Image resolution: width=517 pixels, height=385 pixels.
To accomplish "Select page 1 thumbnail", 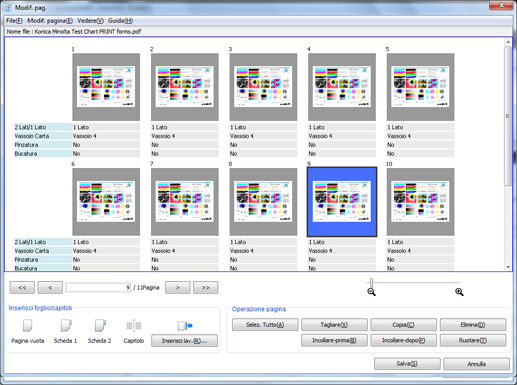I will (106, 87).
